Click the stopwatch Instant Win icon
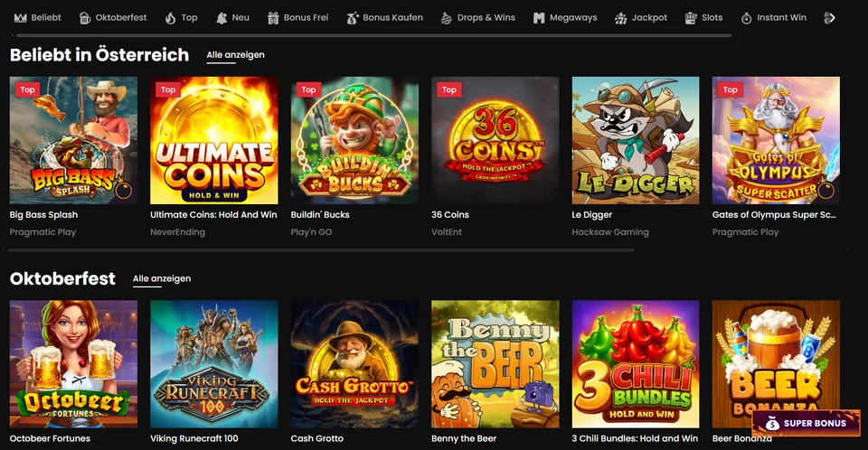 pyautogui.click(x=746, y=18)
